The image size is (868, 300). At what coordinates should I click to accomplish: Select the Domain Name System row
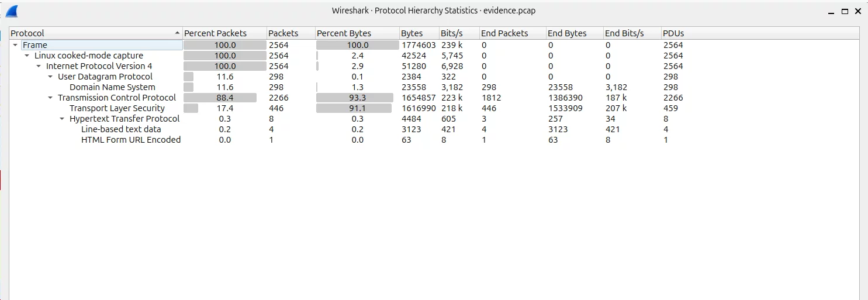pyautogui.click(x=112, y=87)
